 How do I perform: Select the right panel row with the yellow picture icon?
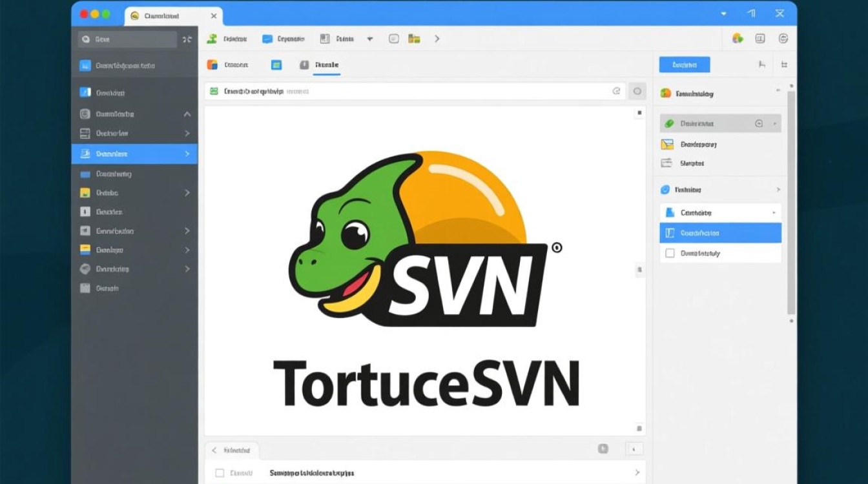point(720,145)
